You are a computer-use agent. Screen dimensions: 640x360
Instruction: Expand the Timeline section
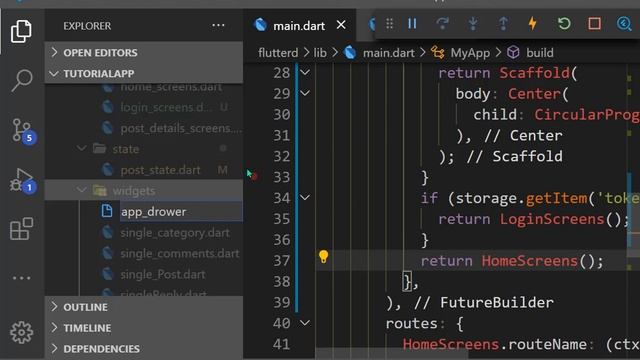point(144,328)
